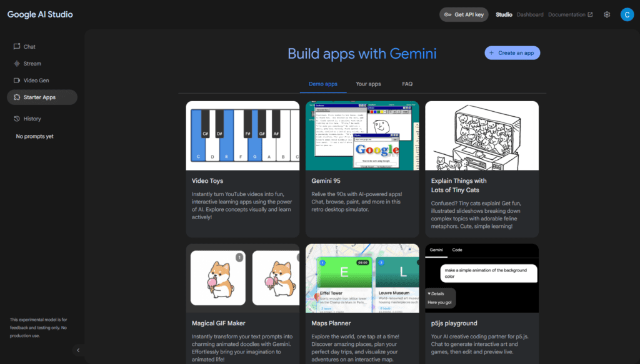Open settings with the gear icon
Image resolution: width=640 pixels, height=364 pixels.
607,15
